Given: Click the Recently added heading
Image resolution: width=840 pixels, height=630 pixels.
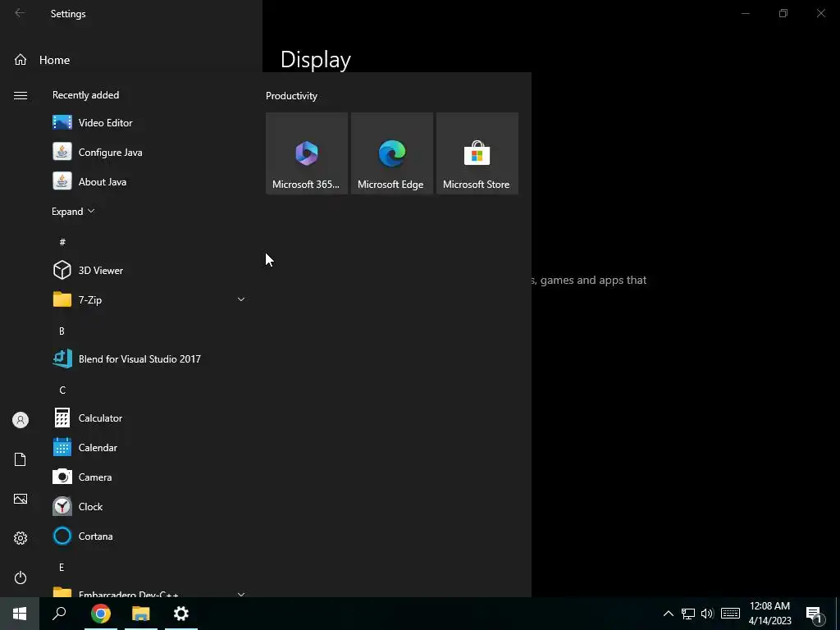Looking at the screenshot, I should click(x=85, y=95).
